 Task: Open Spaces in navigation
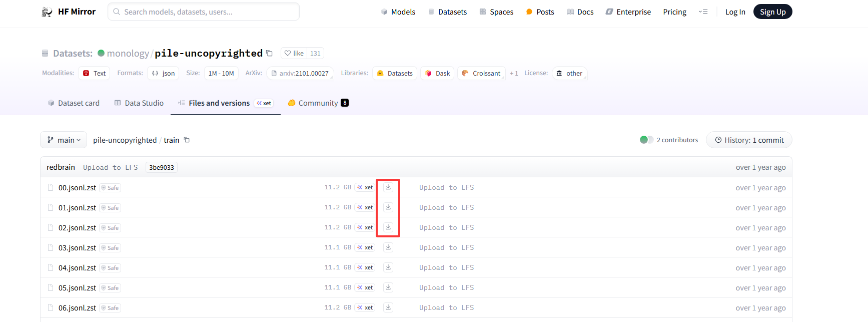point(496,12)
